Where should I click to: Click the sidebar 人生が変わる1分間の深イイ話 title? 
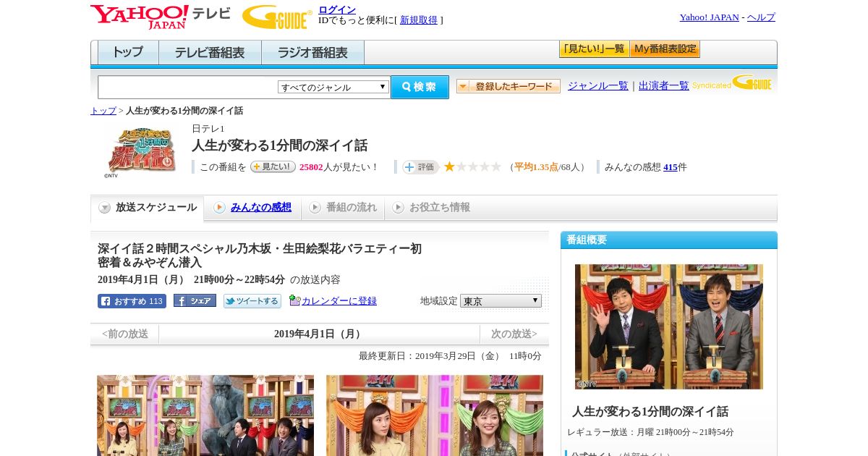[x=650, y=412]
